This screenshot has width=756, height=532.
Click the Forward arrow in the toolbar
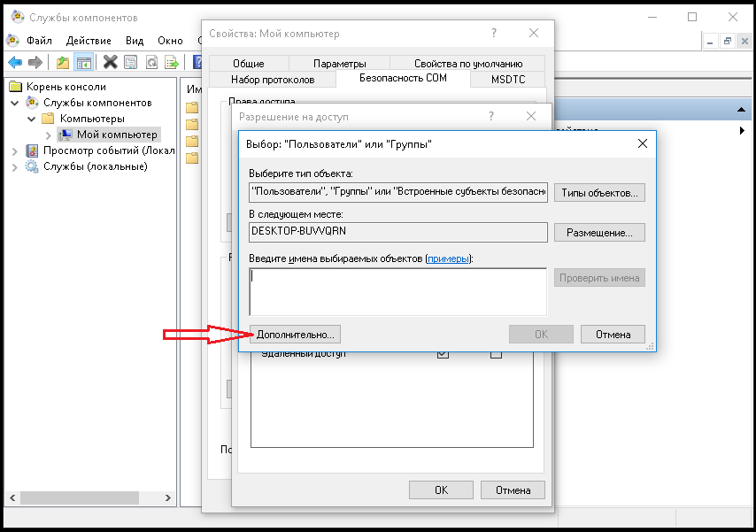pos(35,62)
